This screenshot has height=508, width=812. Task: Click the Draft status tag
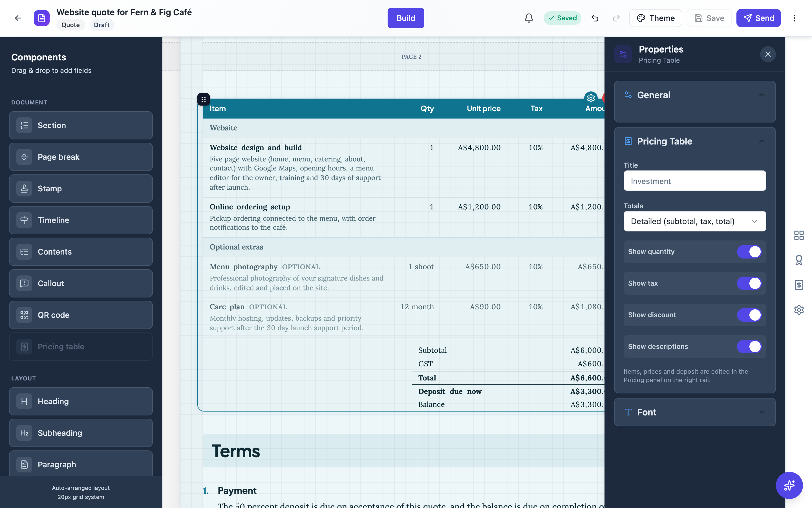tap(102, 25)
